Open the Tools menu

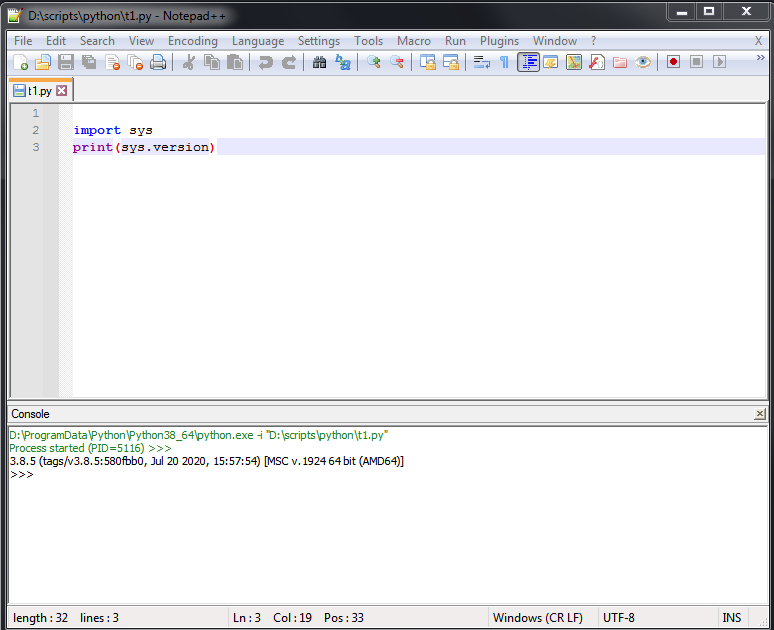pyautogui.click(x=368, y=41)
